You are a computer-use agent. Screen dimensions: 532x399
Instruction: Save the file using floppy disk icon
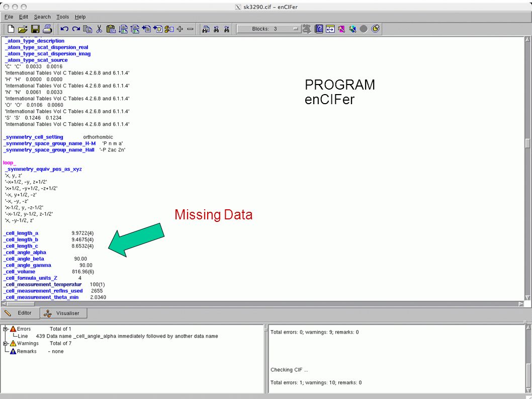35,29
